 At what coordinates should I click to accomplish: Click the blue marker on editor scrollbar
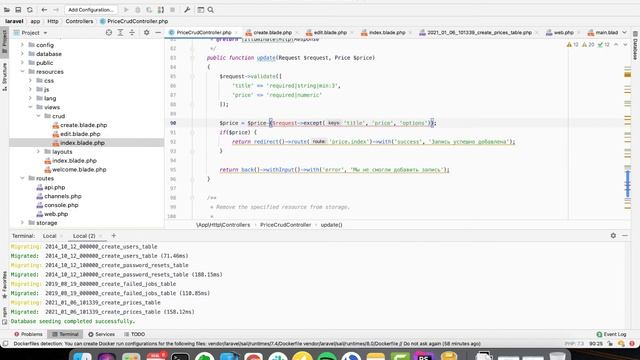tap(628, 184)
